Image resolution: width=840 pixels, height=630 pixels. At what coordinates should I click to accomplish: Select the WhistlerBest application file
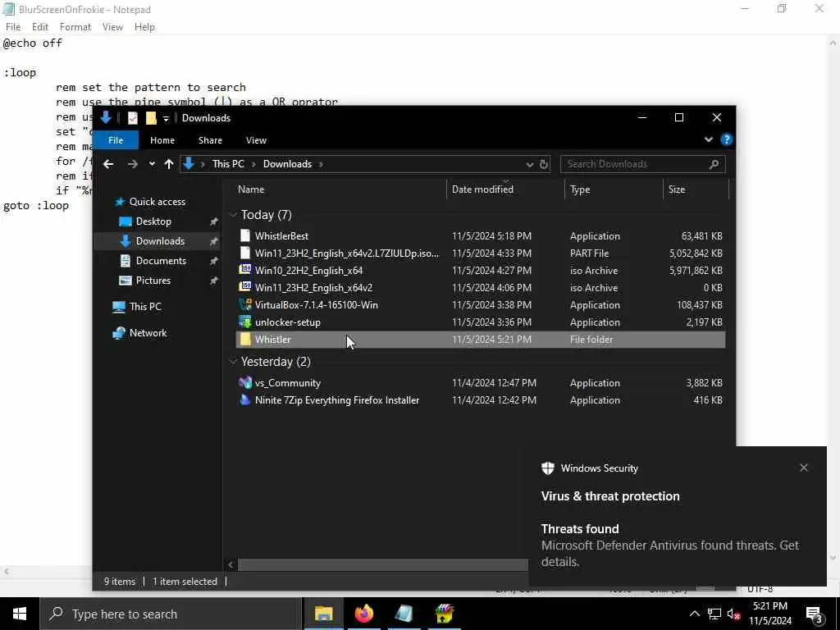[481, 235]
